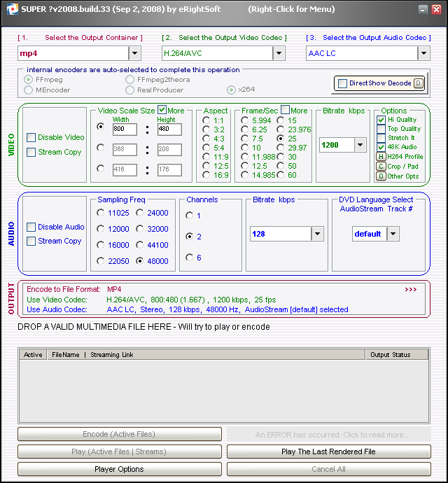The height and width of the screenshot is (483, 448).
Task: Click the Width field showing 800
Action: pyautogui.click(x=125, y=129)
